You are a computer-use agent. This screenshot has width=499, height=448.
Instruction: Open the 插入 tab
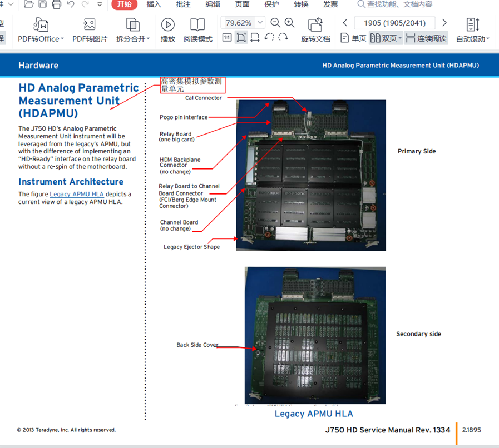tap(154, 4)
